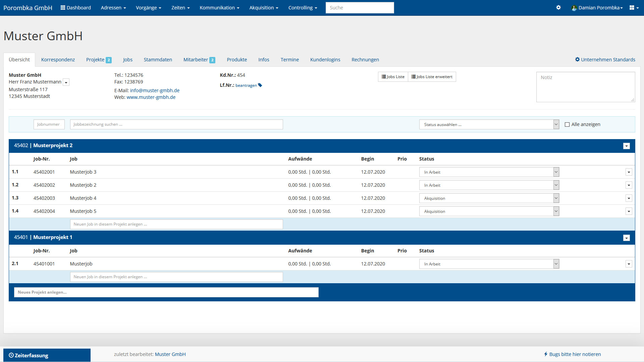
Task: Toggle the Alle anzeigen checkbox
Action: [567, 124]
